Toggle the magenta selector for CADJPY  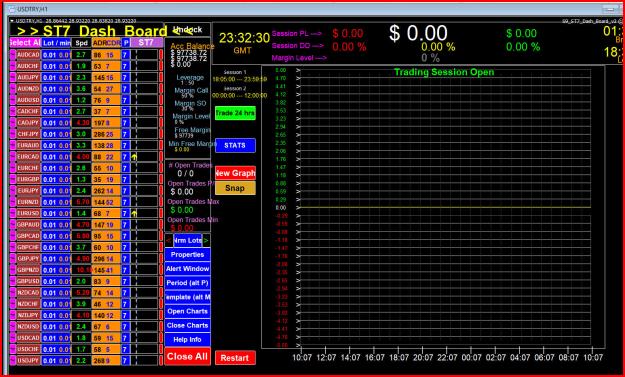pyautogui.click(x=12, y=123)
